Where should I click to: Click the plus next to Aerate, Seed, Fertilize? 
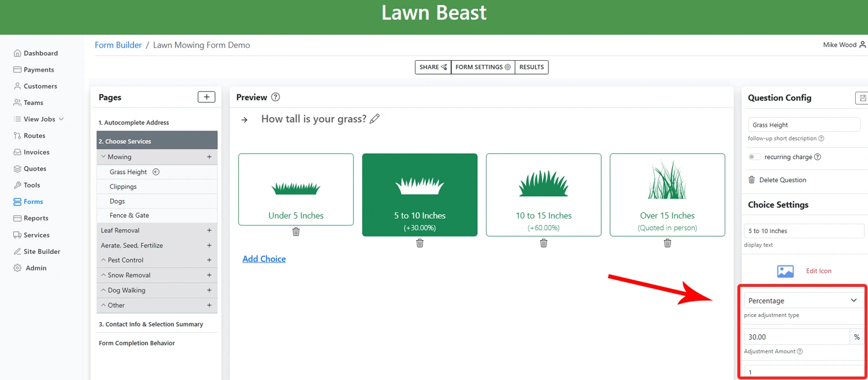click(x=209, y=245)
